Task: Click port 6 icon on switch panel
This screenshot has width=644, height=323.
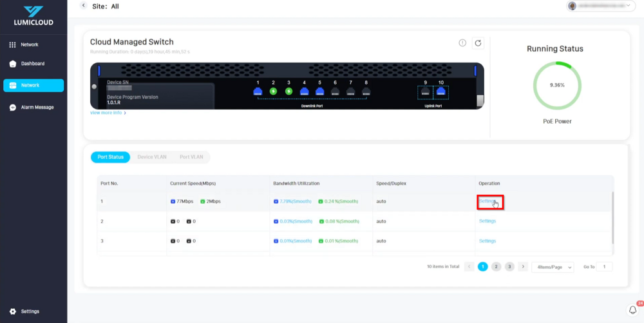Action: [x=335, y=92]
